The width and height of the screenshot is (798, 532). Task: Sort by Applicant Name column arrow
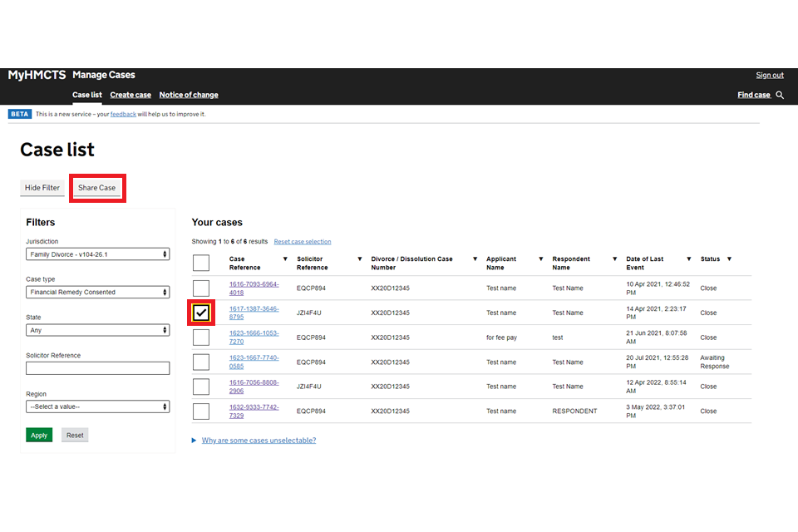[540, 259]
